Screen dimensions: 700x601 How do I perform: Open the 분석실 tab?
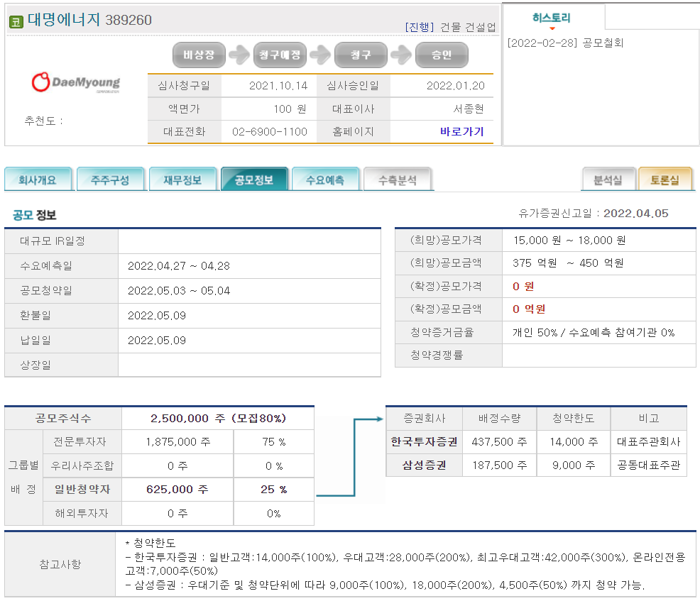click(608, 180)
